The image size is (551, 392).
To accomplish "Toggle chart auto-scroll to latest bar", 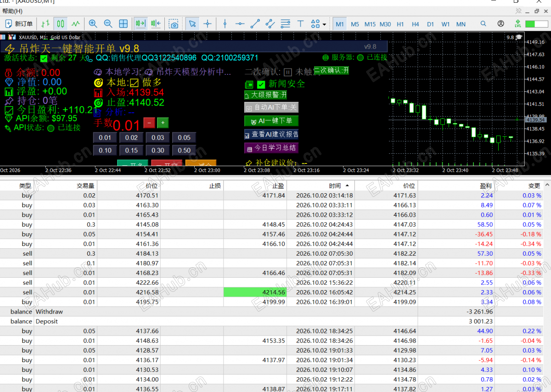I will pyautogui.click(x=141, y=24).
